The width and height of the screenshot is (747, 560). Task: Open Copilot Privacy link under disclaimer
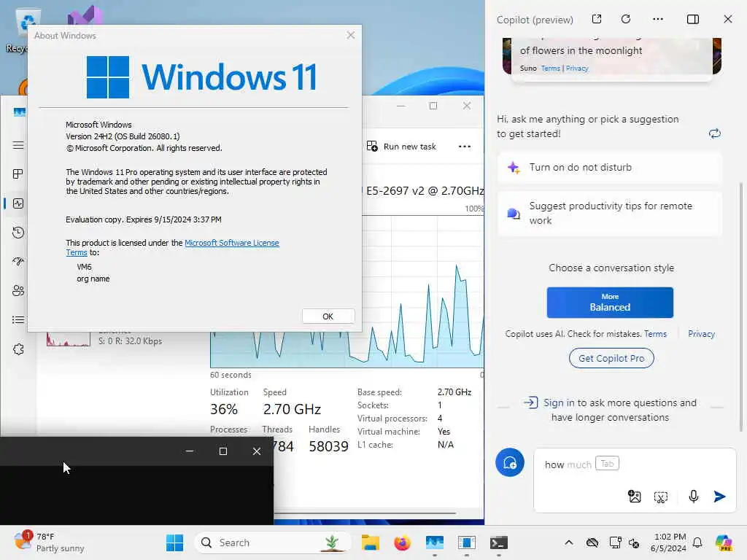(701, 334)
